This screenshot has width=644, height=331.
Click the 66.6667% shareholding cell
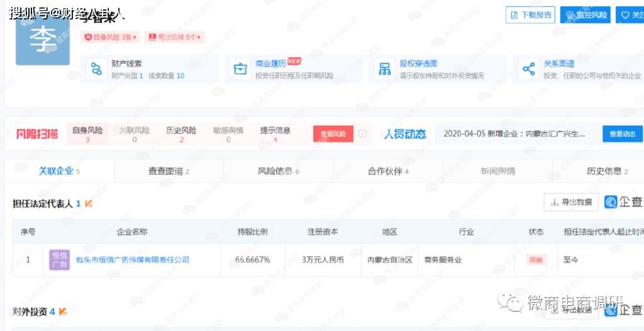(x=253, y=260)
